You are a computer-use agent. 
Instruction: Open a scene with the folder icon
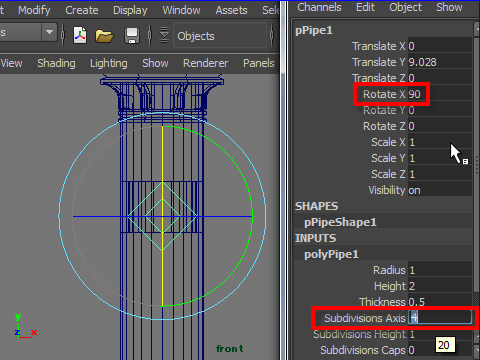click(x=104, y=35)
